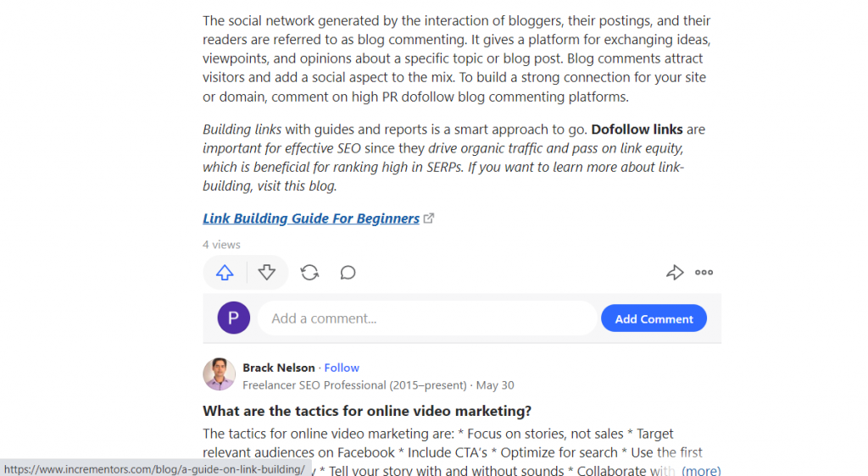Click the May 30 answer date
This screenshot has height=476, width=868.
(x=495, y=385)
